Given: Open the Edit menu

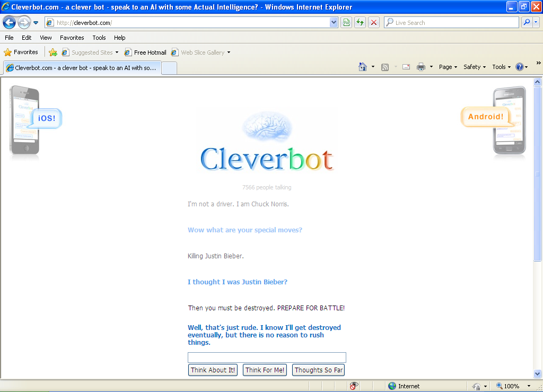Looking at the screenshot, I should 27,38.
